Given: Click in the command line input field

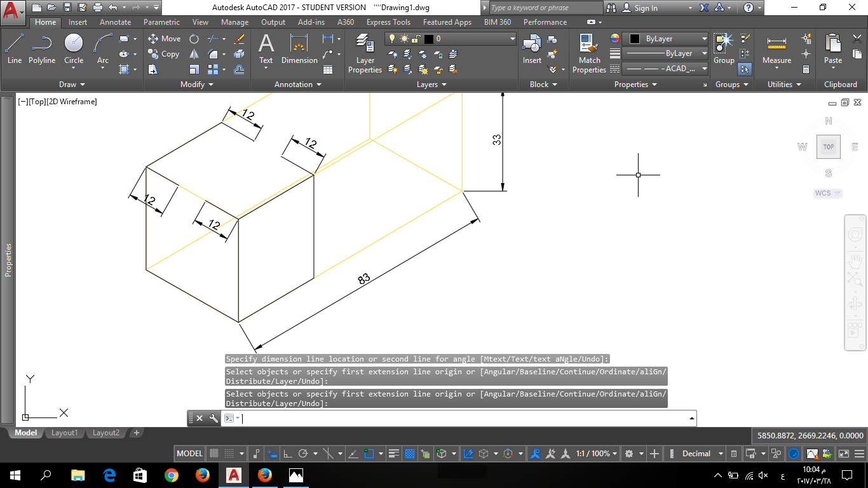Looking at the screenshot, I should [464, 418].
